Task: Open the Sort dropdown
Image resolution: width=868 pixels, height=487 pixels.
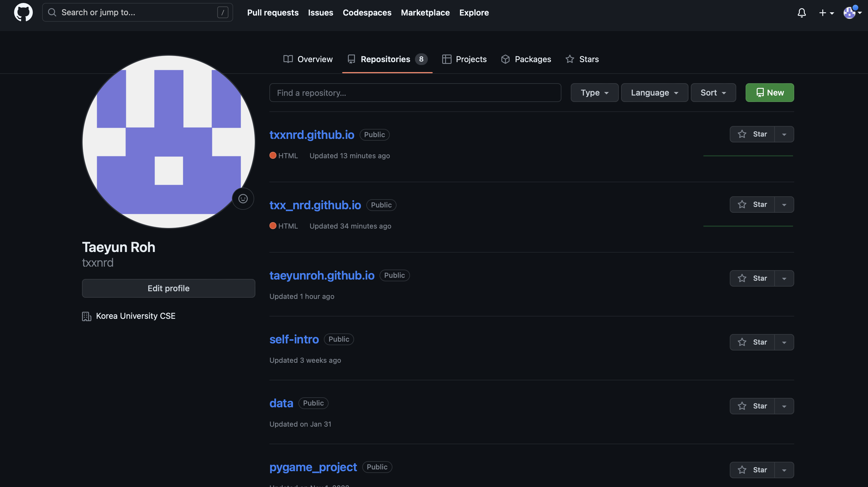Action: click(x=713, y=93)
